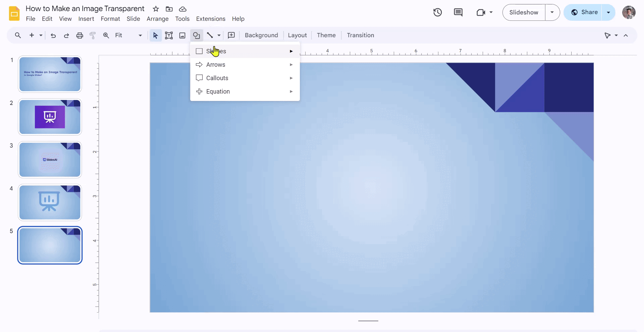Collapse the menus with the chevron

[x=626, y=36]
